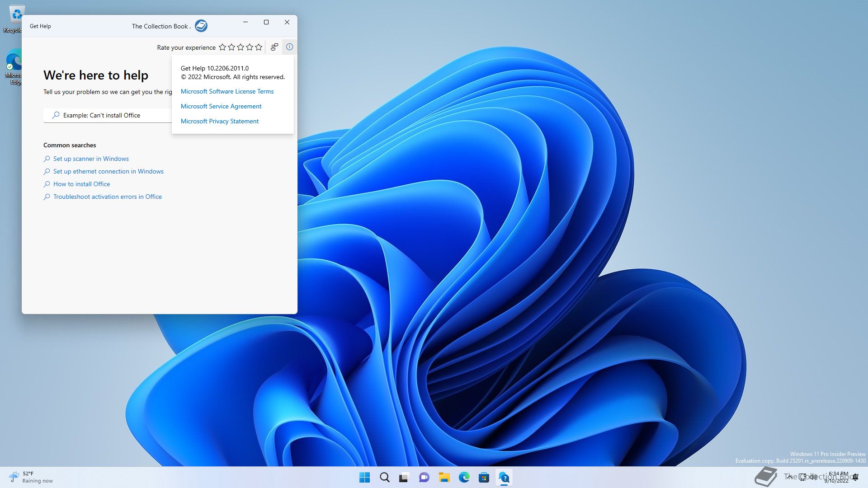Image resolution: width=868 pixels, height=488 pixels.
Task: Launch Teams Chat from taskbar
Action: 424,477
